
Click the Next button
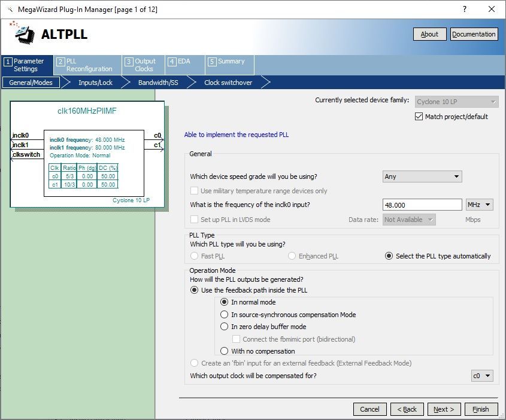point(444,409)
